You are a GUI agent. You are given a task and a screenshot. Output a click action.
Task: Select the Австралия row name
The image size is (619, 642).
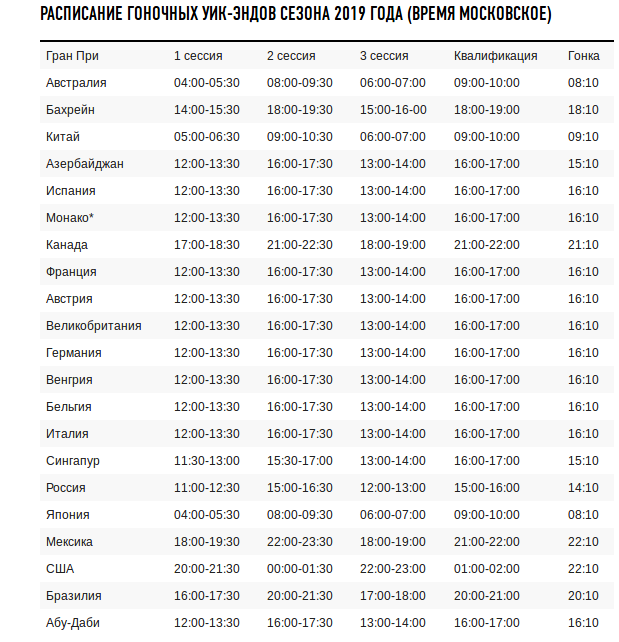76,83
